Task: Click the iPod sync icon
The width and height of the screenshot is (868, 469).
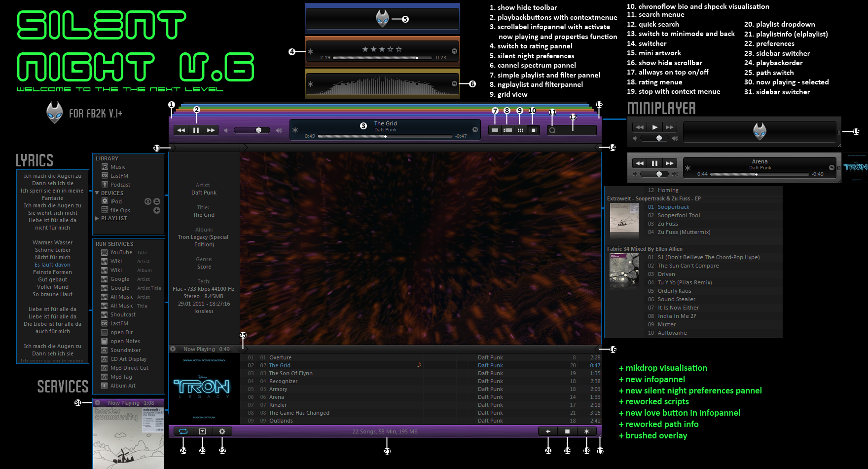Action: pos(147,201)
